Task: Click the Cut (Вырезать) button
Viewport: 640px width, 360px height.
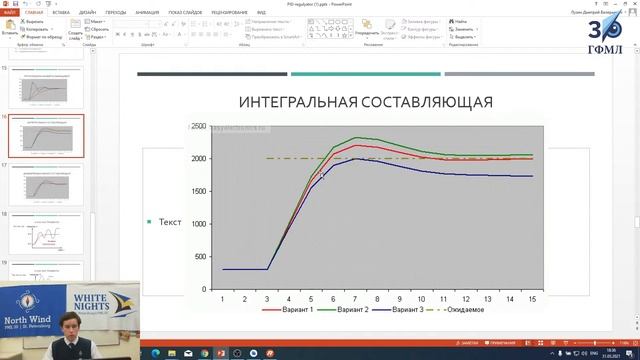Action: click(32, 21)
